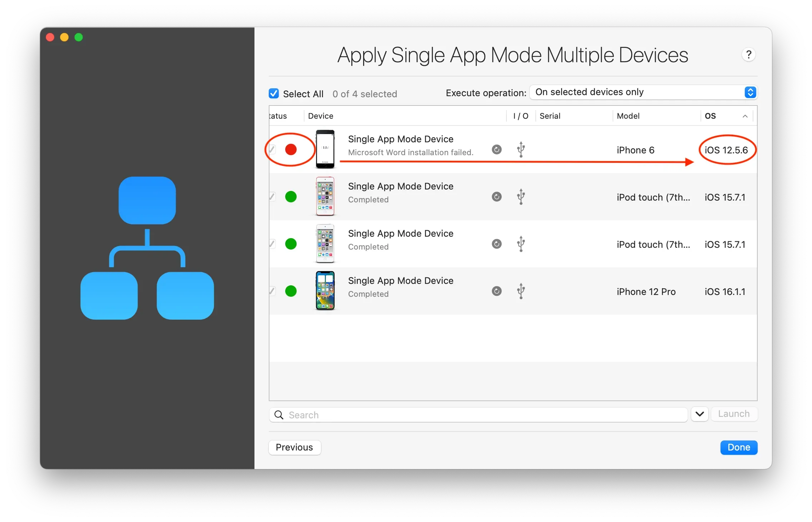Open the Execute operation dropdown

click(643, 92)
